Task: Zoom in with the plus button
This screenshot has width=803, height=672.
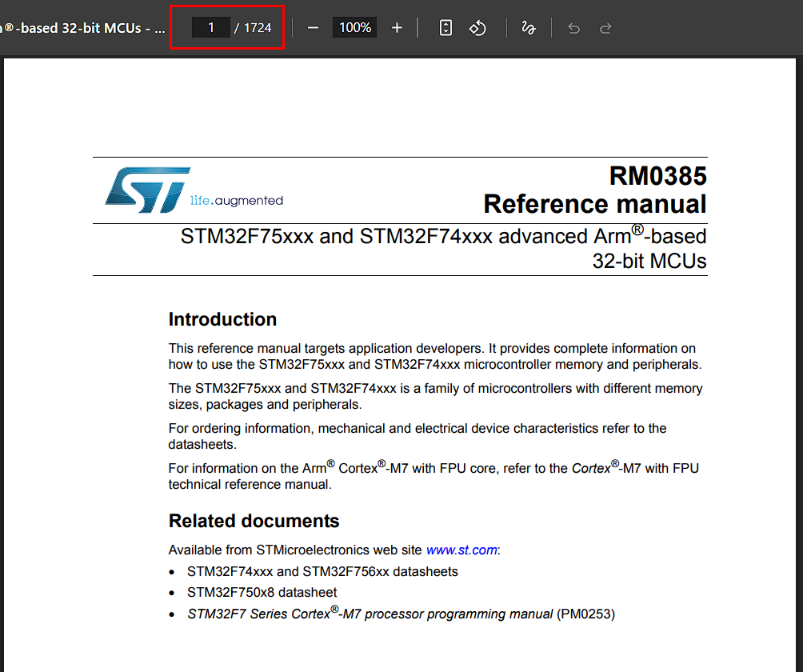Action: pyautogui.click(x=397, y=28)
